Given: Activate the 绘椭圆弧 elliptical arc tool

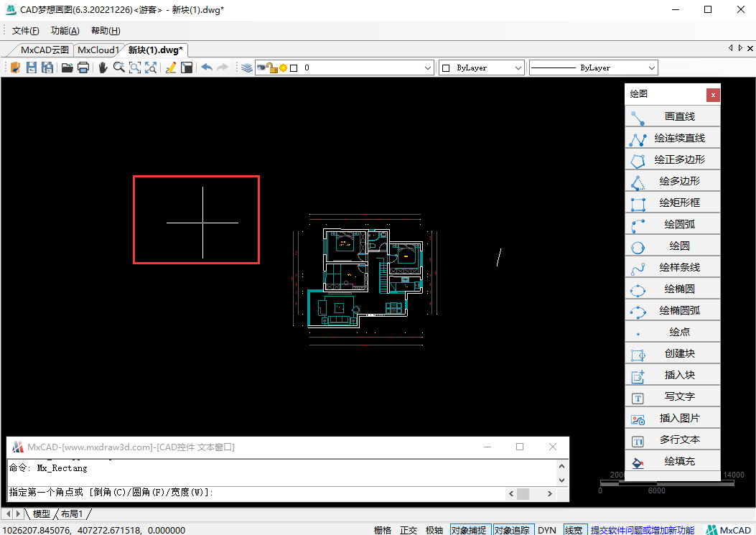Looking at the screenshot, I should pos(673,310).
